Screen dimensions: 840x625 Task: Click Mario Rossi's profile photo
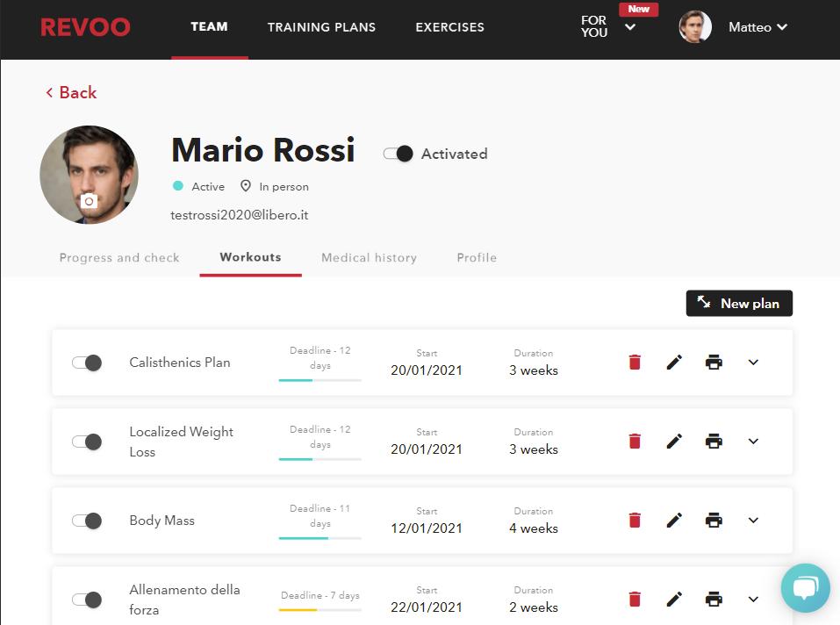89,175
